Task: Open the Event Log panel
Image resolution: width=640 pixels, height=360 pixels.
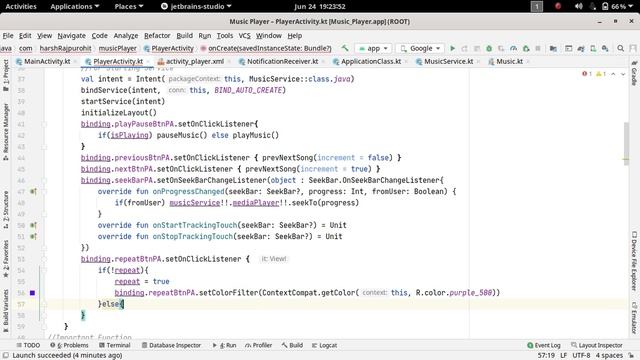Action: pos(544,345)
